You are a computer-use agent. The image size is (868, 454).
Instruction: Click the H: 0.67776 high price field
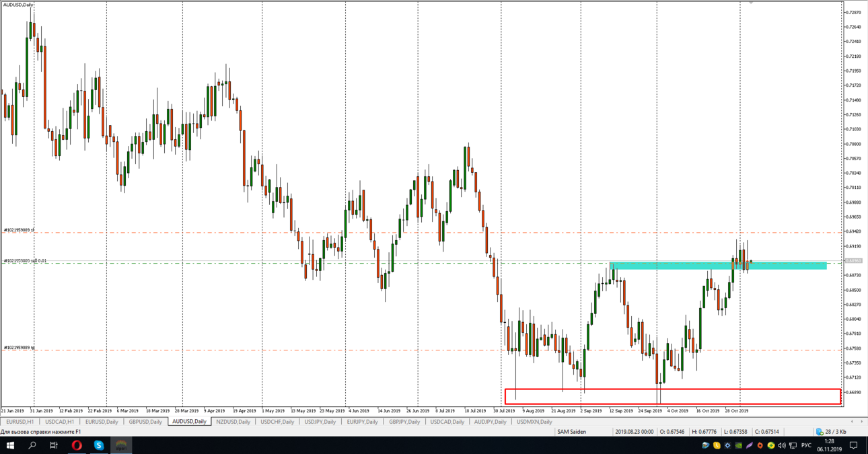704,432
